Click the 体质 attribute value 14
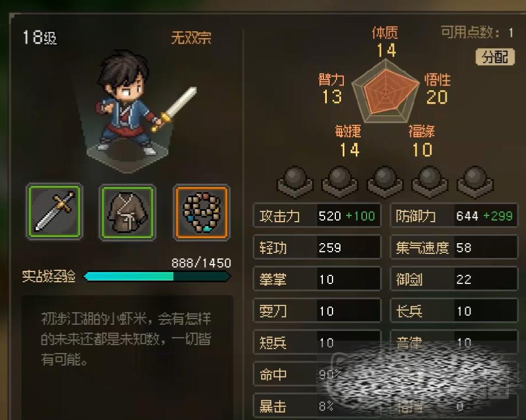The image size is (526, 420). pyautogui.click(x=386, y=50)
